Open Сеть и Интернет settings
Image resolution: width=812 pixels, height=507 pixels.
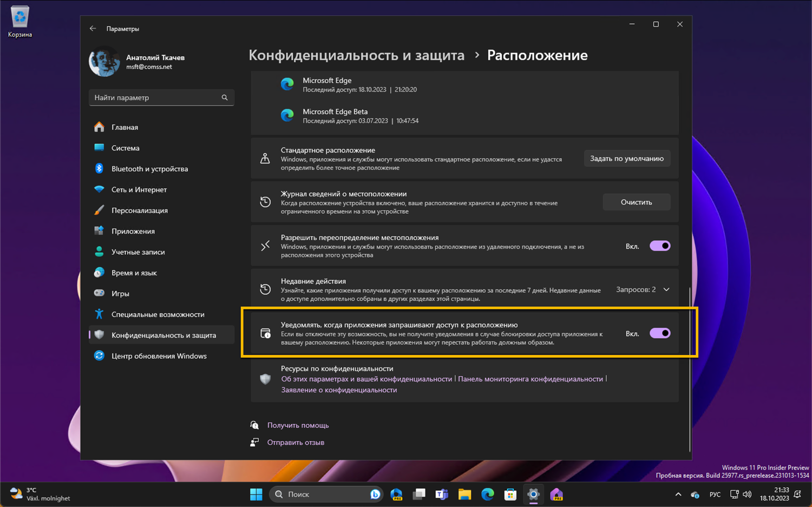coord(161,189)
